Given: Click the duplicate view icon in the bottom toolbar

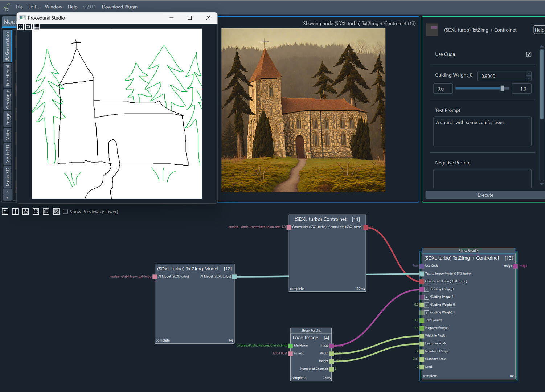Looking at the screenshot, I should [x=46, y=211].
